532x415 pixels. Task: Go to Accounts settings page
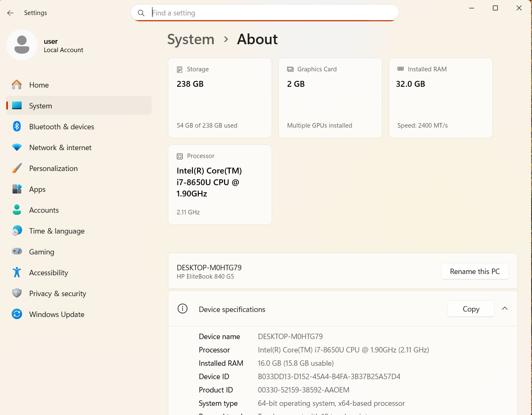point(44,210)
